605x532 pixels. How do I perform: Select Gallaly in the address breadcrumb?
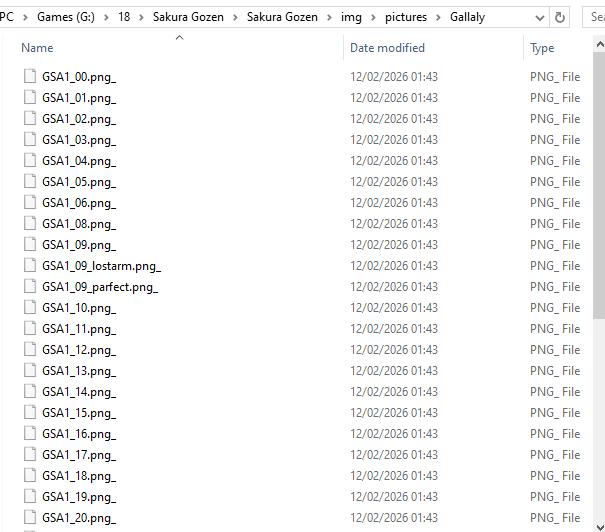pos(467,17)
